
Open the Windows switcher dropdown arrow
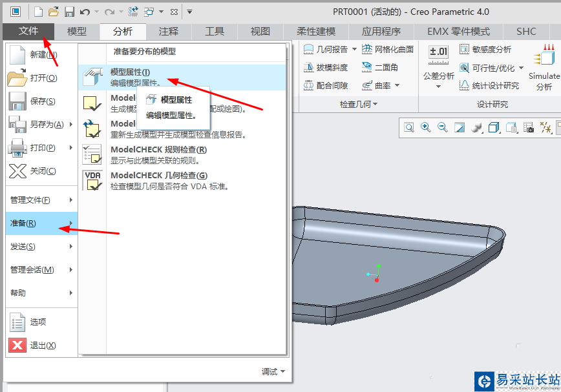[x=162, y=12]
